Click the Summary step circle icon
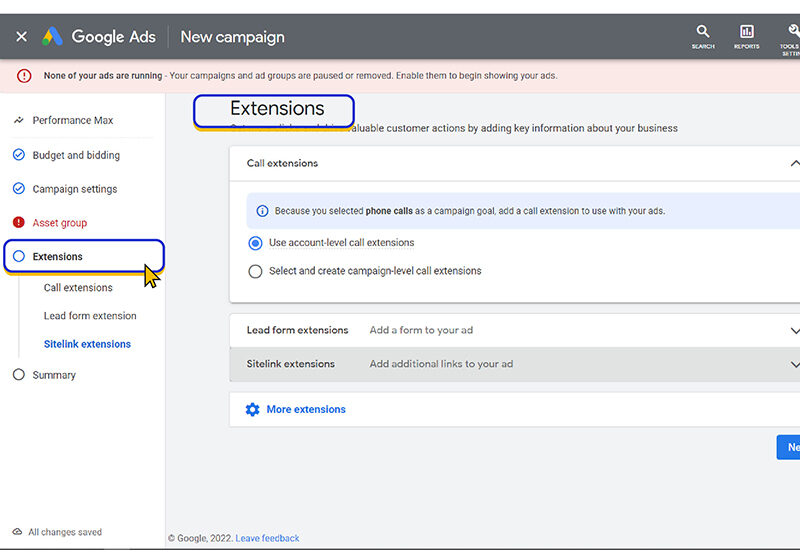 [x=19, y=374]
